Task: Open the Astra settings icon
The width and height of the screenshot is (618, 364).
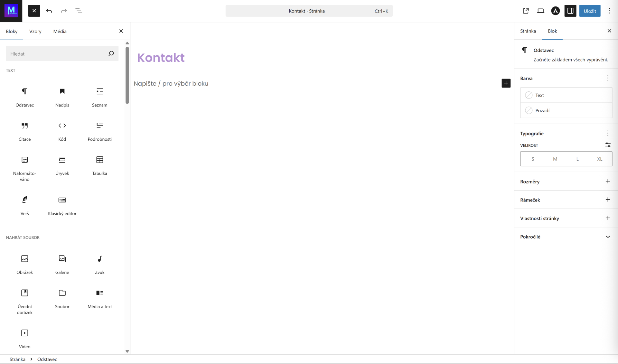Action: [555, 11]
